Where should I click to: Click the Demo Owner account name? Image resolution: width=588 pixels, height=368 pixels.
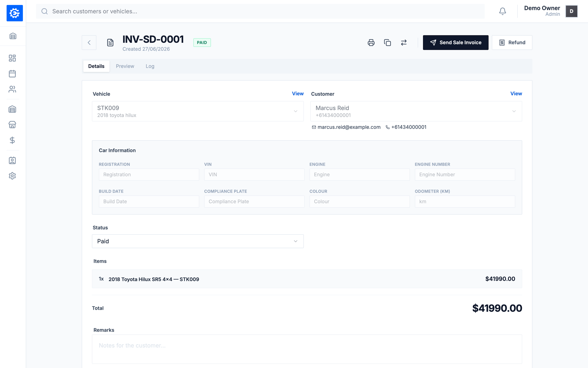point(542,8)
